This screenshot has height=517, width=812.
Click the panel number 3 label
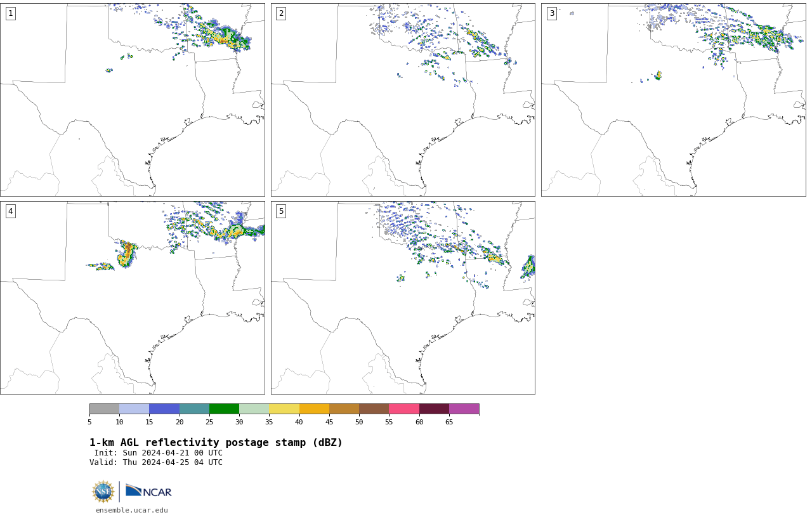pyautogui.click(x=551, y=13)
